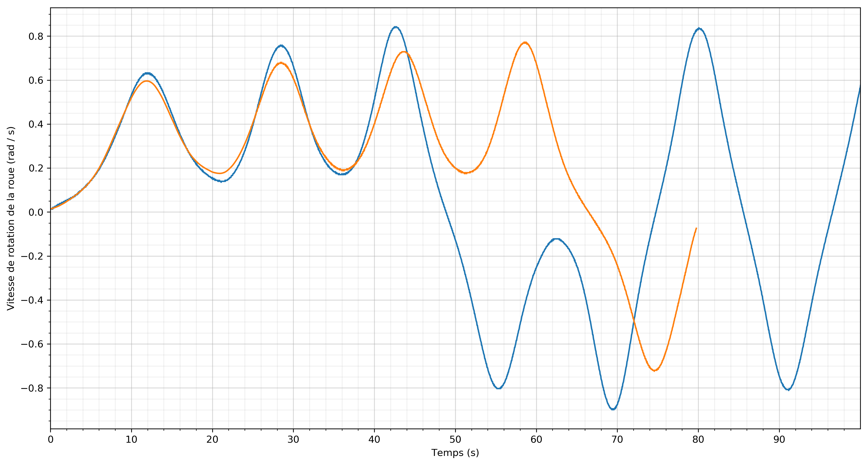This screenshot has width=868, height=465.
Task: Click the orange curve's minimum near 75 s
Action: [654, 371]
